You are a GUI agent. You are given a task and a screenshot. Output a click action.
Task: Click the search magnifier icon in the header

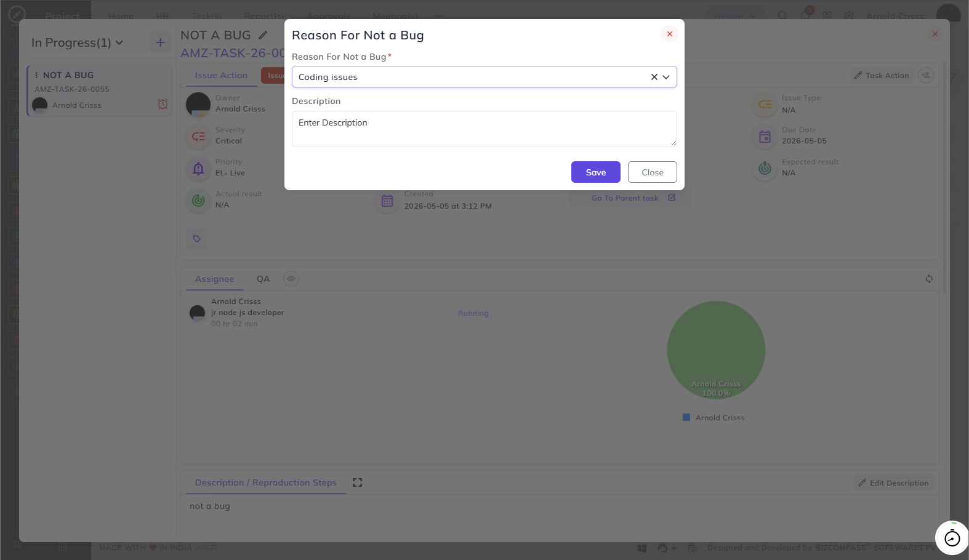pos(782,15)
